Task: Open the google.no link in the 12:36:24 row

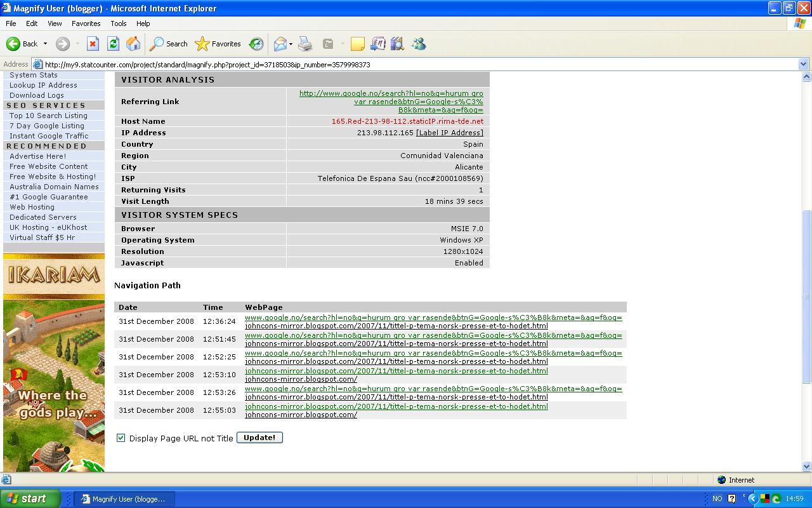Action: click(x=433, y=317)
